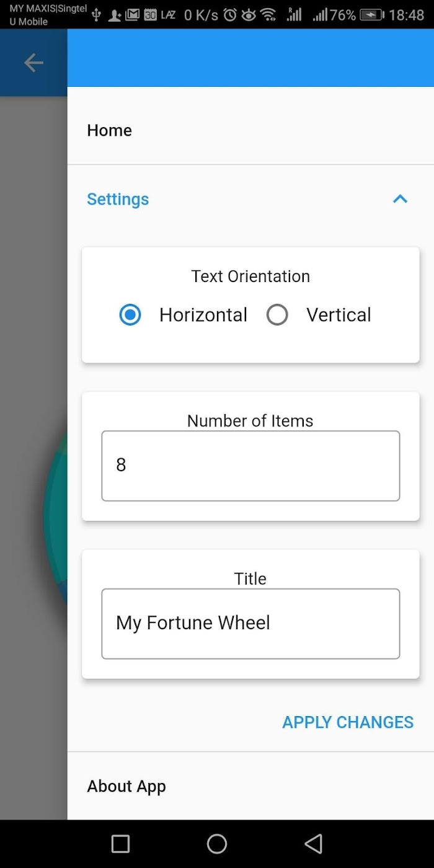Select the Vertical radio button
This screenshot has width=434, height=868.
coord(277,315)
